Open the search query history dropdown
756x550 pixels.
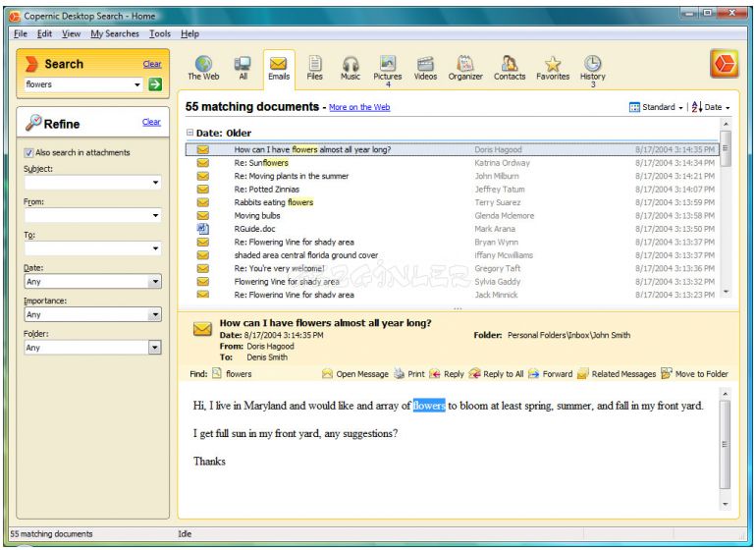137,84
